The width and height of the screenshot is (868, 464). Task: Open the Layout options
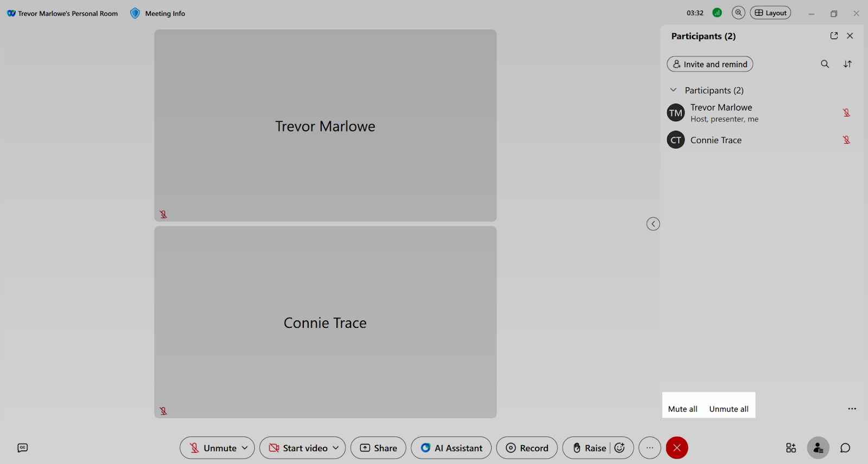point(770,13)
